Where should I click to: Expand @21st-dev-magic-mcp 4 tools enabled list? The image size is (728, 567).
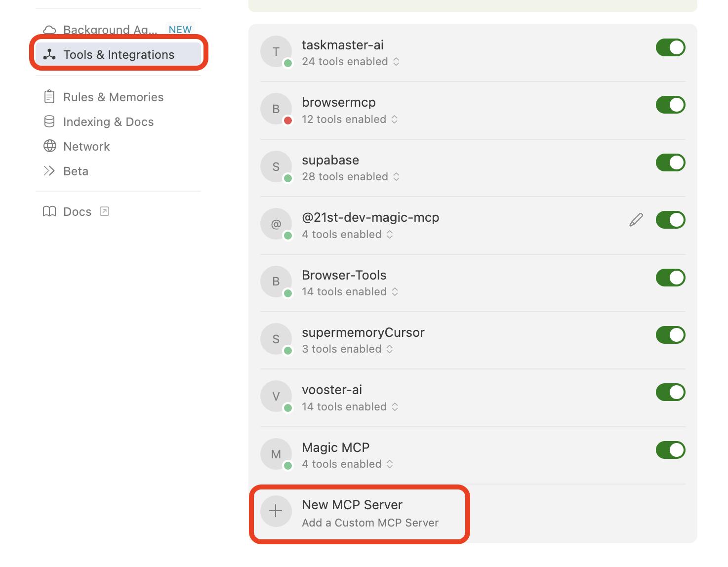(348, 234)
